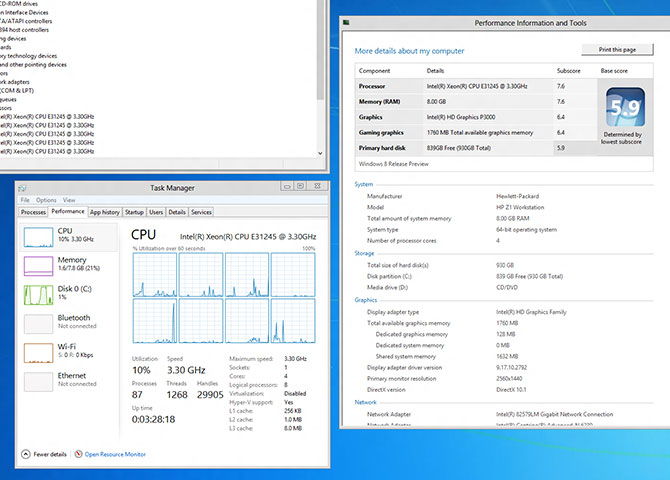The image size is (670, 480).
Task: Select the 'technology devices' tree row
Action: point(29,56)
